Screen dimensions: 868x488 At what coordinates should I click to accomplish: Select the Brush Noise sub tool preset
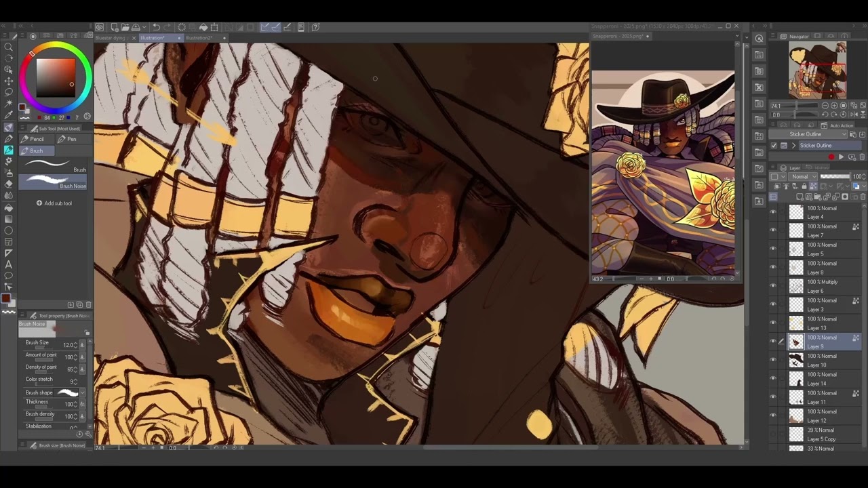click(x=53, y=182)
